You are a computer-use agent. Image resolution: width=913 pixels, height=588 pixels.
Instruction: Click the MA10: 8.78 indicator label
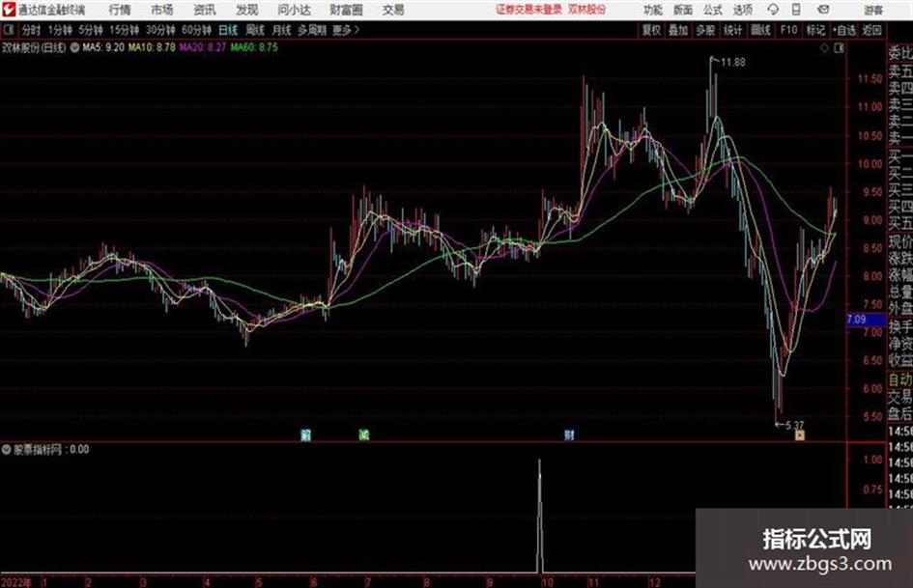[x=152, y=47]
